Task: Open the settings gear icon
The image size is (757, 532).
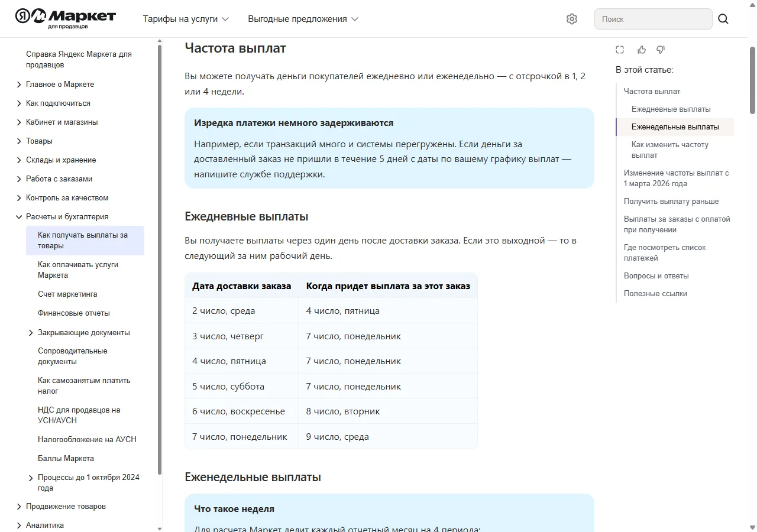Action: click(571, 19)
